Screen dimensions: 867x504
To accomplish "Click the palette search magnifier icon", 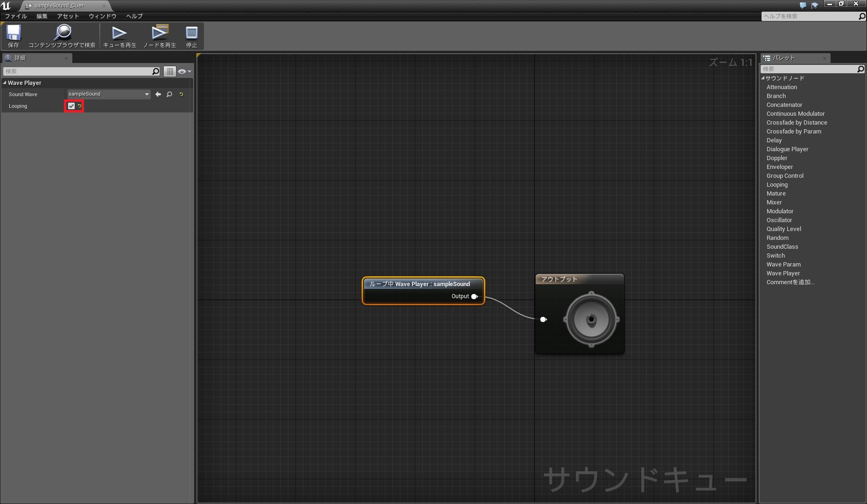I will [x=860, y=69].
